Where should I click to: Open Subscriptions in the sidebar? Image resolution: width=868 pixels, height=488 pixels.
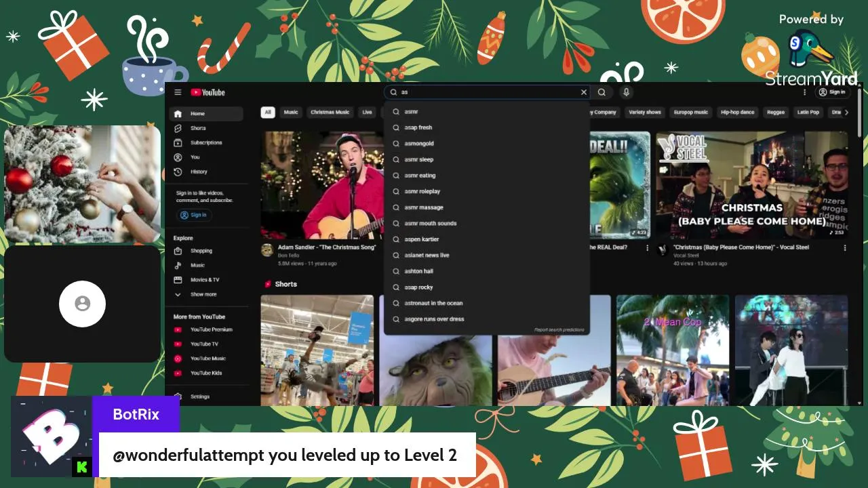coord(206,143)
